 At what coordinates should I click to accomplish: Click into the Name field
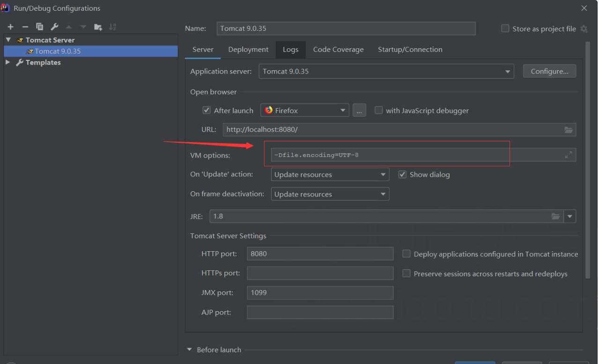(346, 29)
